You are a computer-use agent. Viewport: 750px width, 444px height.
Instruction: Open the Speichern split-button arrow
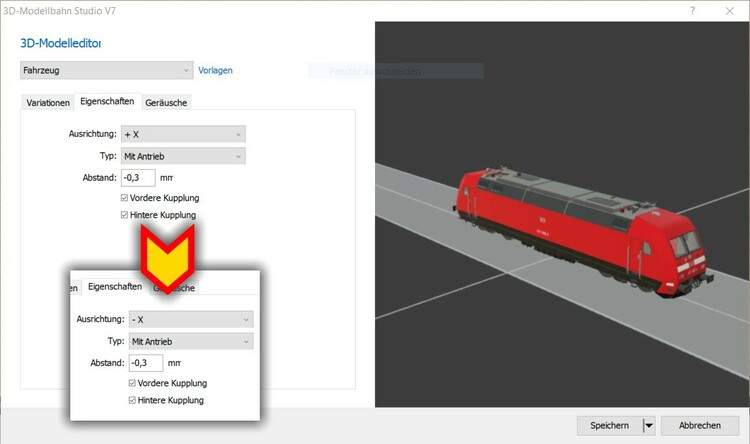[649, 425]
